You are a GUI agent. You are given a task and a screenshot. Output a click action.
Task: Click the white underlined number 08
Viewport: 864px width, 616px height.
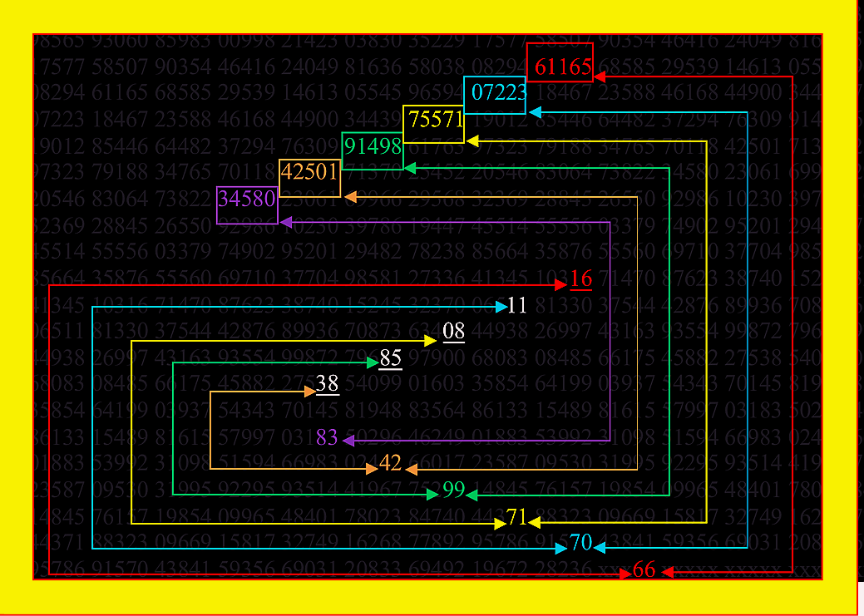[453, 333]
